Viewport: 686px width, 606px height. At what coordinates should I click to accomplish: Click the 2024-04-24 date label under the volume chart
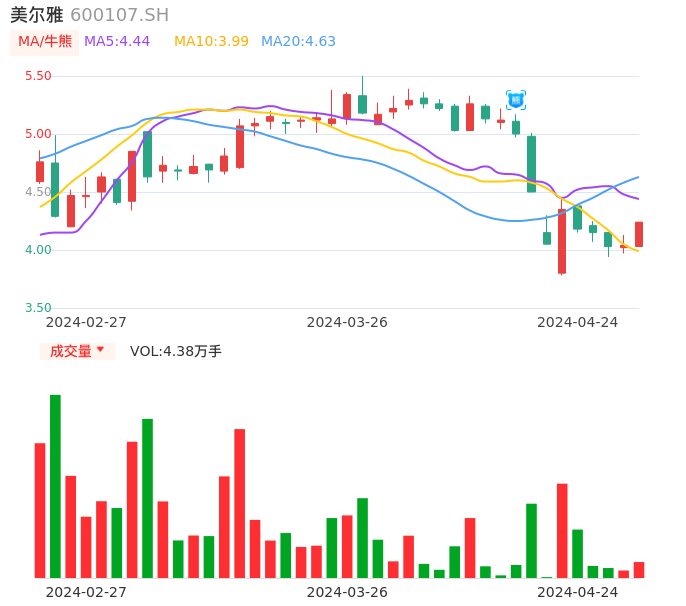tap(577, 592)
